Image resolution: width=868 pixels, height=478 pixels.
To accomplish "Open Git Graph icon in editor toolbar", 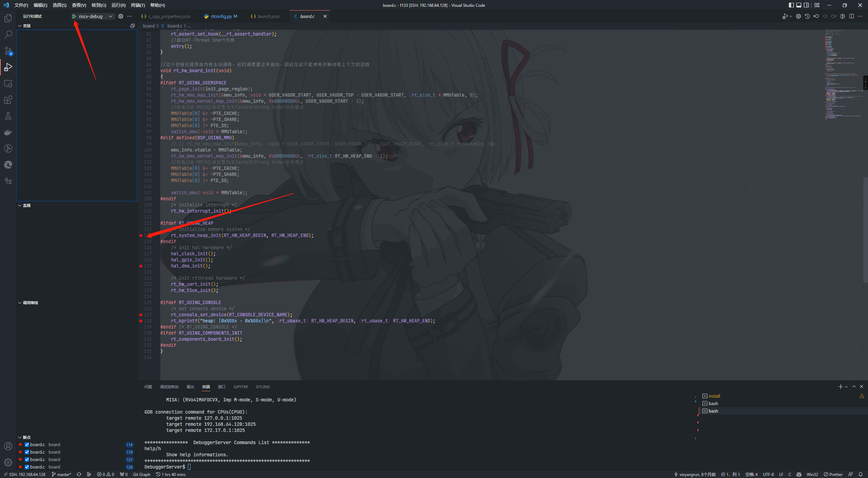I will coord(843,16).
